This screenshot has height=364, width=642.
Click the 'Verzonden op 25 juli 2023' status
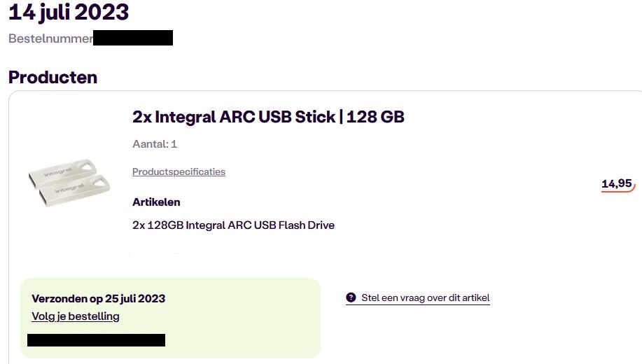click(98, 298)
